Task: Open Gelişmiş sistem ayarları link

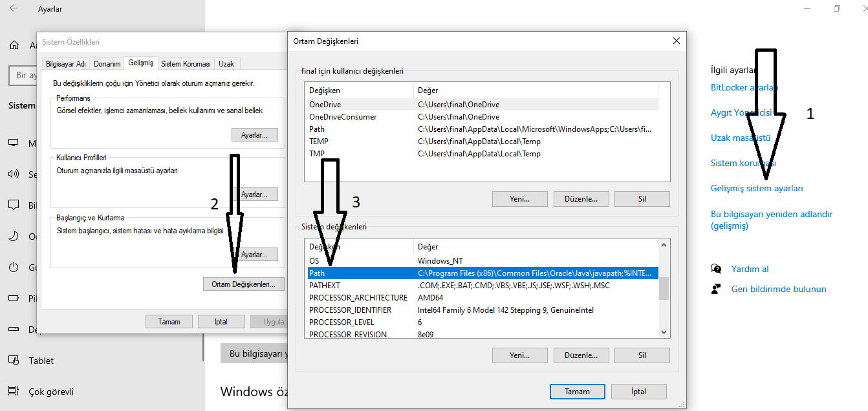Action: point(757,188)
